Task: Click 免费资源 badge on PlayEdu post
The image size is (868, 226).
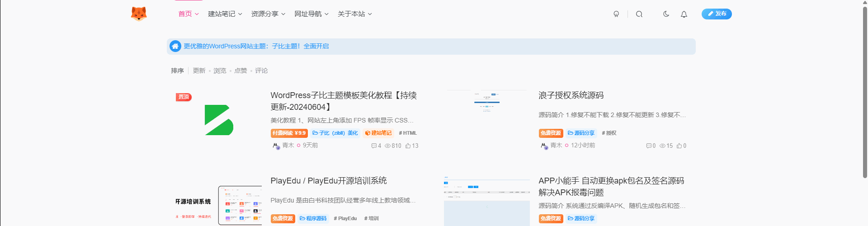Action: tap(283, 218)
